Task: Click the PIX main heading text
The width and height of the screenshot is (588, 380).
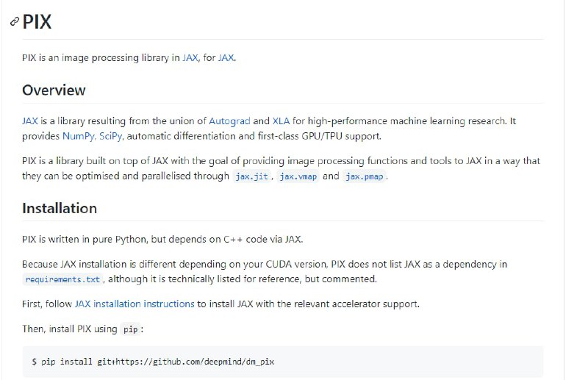Action: pos(37,21)
